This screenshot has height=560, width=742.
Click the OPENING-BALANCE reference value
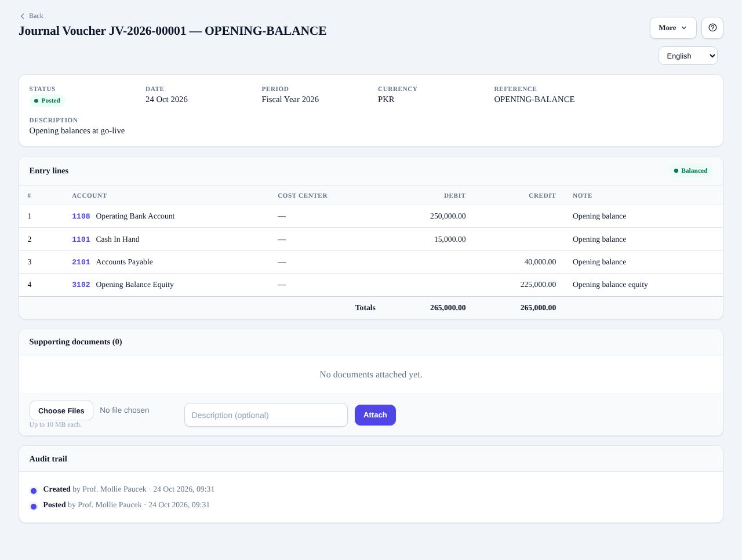[534, 100]
